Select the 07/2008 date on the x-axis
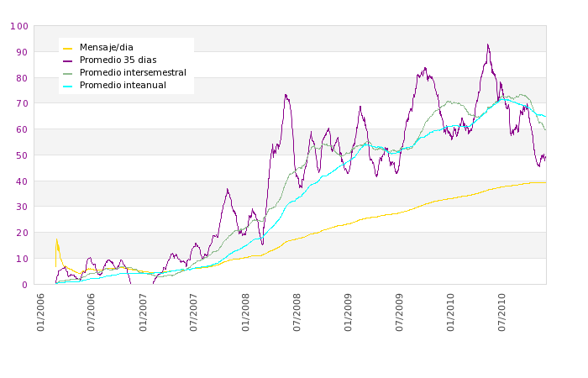The width and height of the screenshot is (588, 378). [x=297, y=311]
